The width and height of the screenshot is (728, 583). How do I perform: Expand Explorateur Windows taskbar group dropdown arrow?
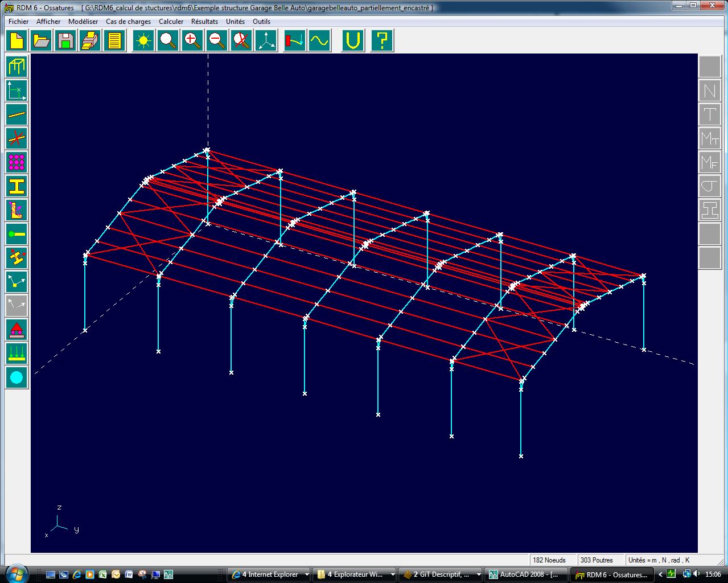392,574
